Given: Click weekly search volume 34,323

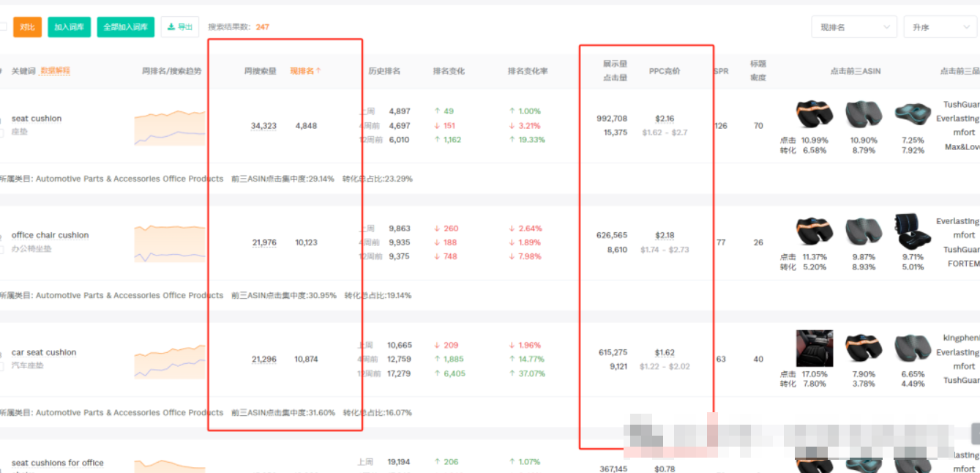Looking at the screenshot, I should (x=263, y=126).
